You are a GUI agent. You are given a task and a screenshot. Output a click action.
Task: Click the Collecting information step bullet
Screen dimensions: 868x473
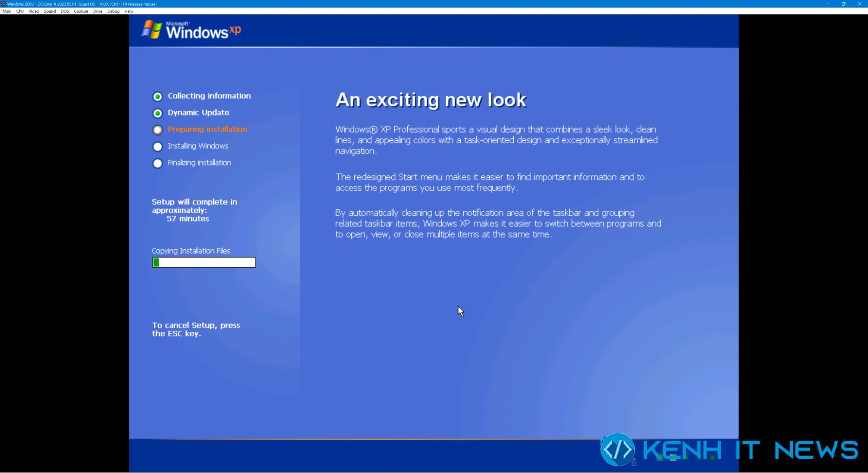(158, 96)
